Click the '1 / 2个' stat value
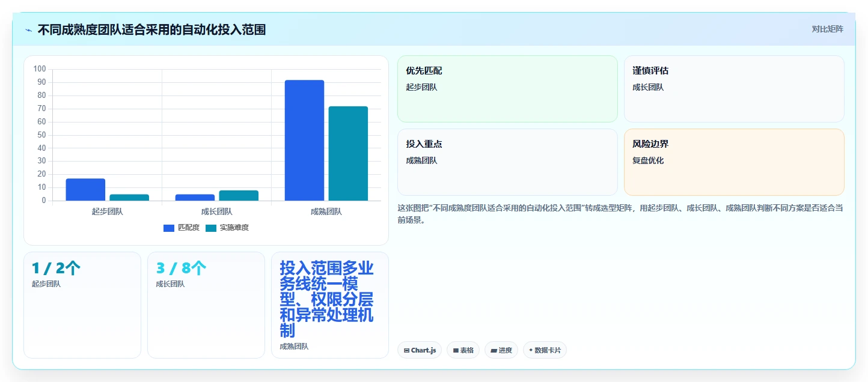The height and width of the screenshot is (382, 868). tap(56, 268)
